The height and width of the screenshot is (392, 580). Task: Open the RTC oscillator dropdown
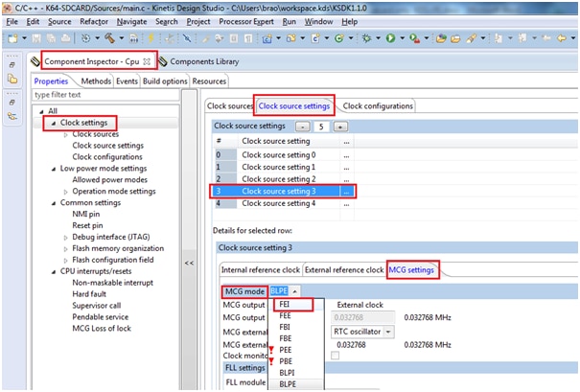point(362,332)
